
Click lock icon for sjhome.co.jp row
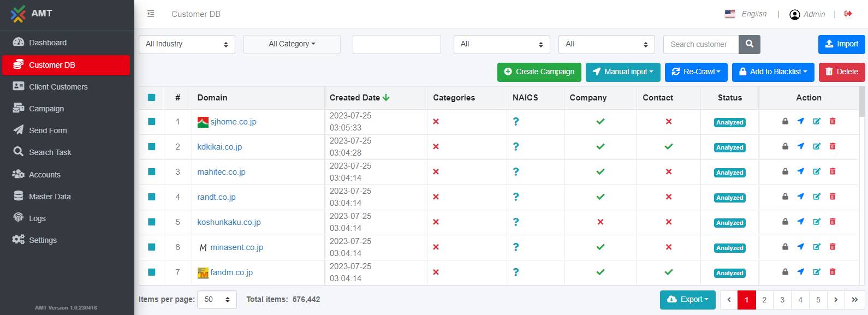pyautogui.click(x=785, y=121)
